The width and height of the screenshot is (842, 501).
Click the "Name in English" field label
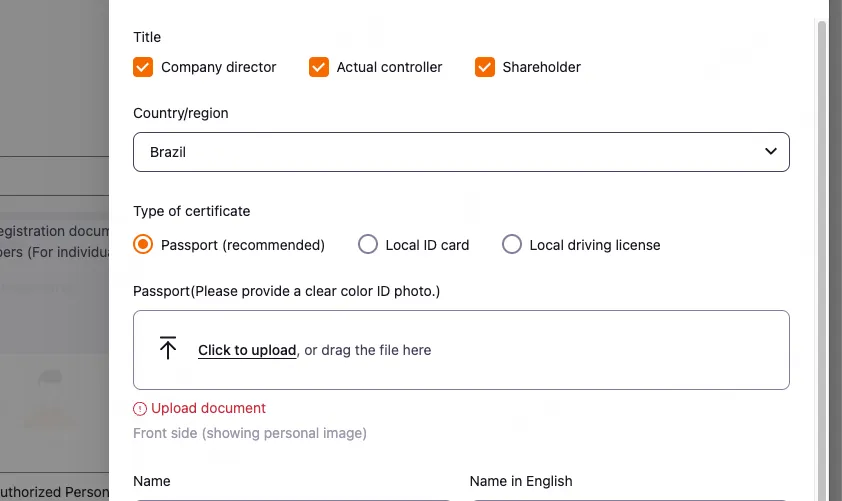(521, 481)
